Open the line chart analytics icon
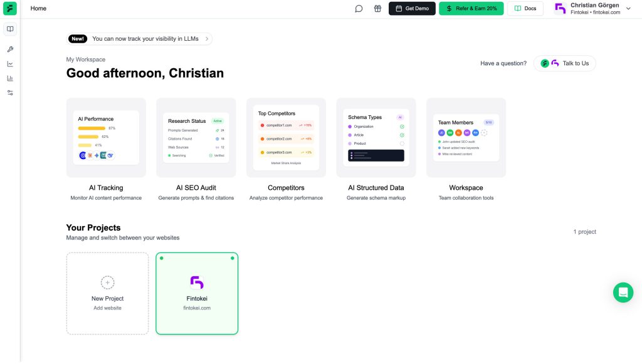The image size is (642, 364). pos(9,63)
